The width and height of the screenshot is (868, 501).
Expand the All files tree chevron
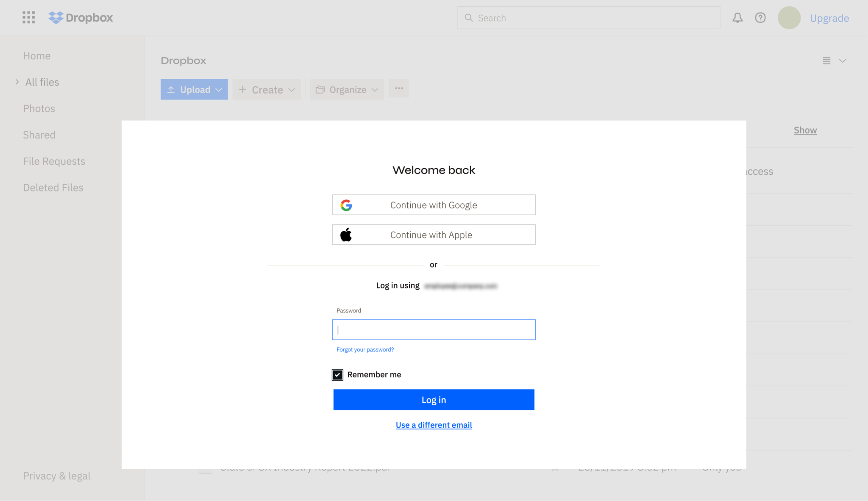tap(17, 82)
